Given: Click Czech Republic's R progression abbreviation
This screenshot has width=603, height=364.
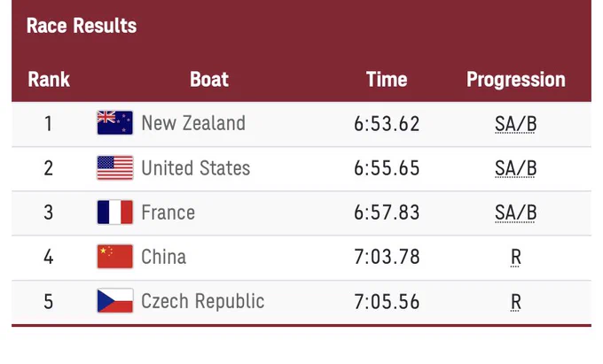Looking at the screenshot, I should (516, 302).
